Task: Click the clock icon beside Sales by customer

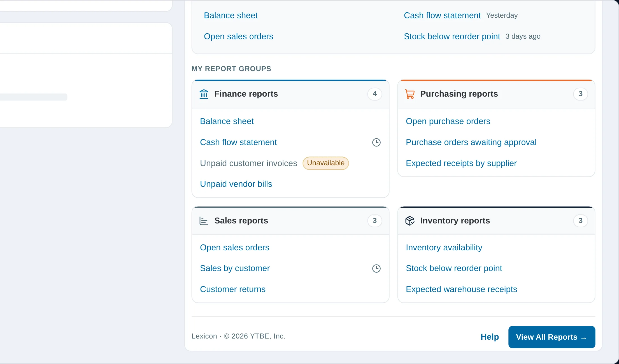Action: pyautogui.click(x=376, y=269)
